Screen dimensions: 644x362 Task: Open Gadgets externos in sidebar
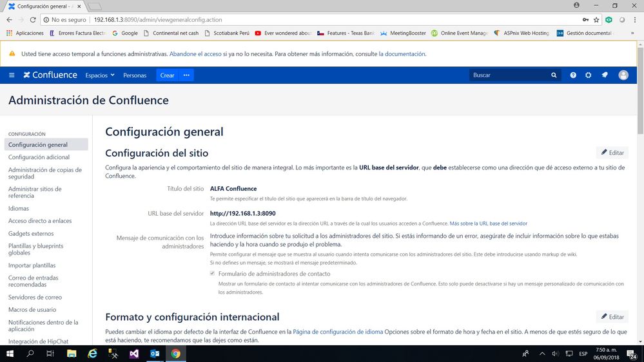click(x=31, y=234)
